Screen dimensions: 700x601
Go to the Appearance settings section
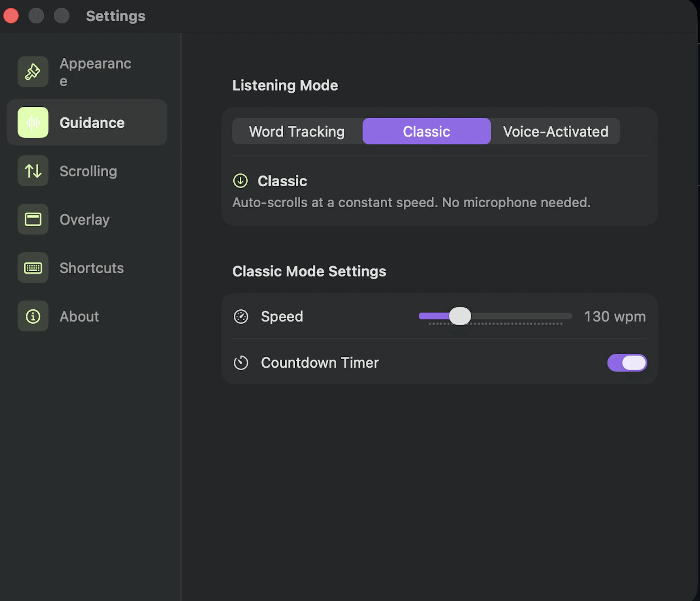pos(87,72)
